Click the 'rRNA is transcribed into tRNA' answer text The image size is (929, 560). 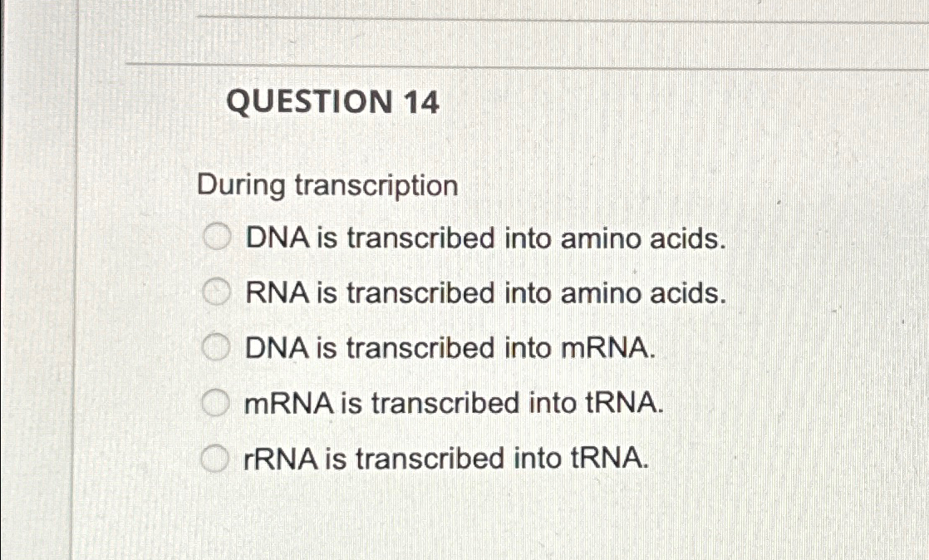(443, 459)
